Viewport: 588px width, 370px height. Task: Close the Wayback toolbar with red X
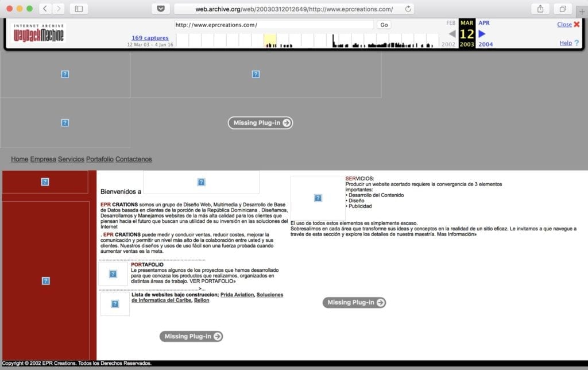(577, 24)
